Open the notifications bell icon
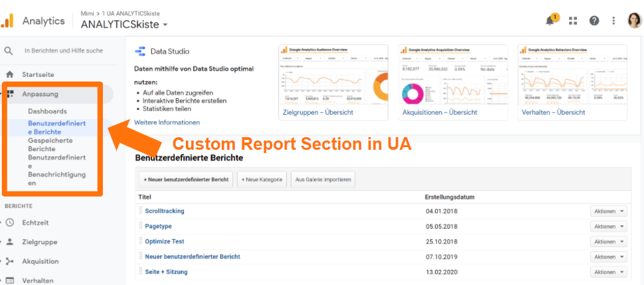 click(x=550, y=21)
